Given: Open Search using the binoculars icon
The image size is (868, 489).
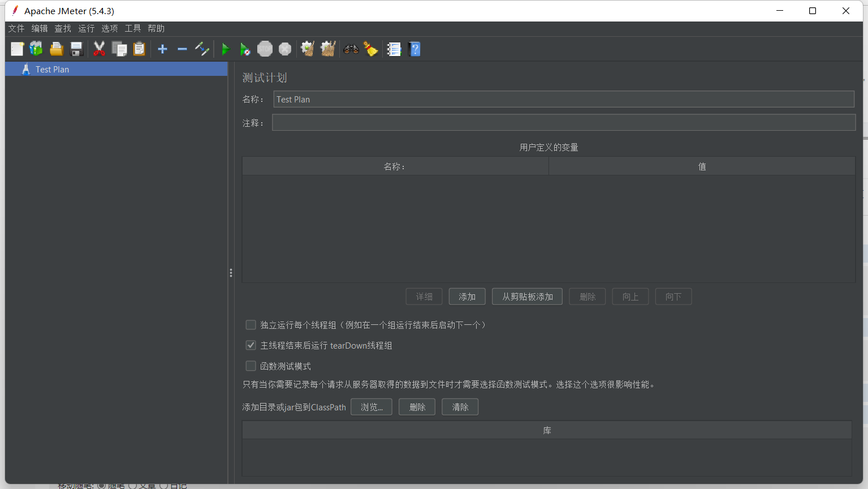Looking at the screenshot, I should pos(351,49).
